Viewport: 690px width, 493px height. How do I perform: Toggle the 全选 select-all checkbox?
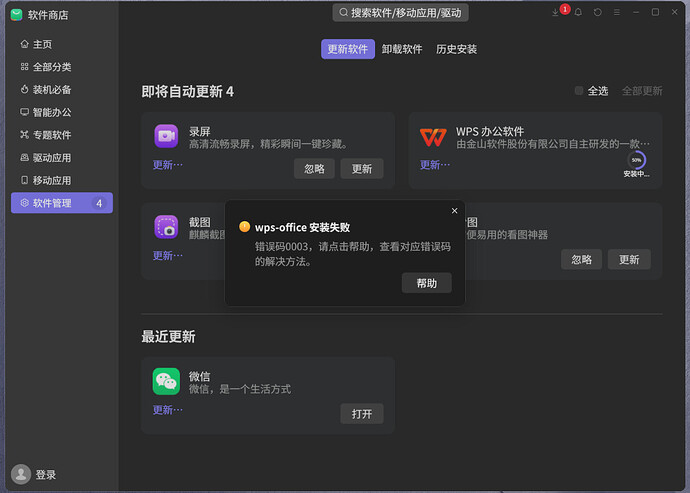point(579,91)
